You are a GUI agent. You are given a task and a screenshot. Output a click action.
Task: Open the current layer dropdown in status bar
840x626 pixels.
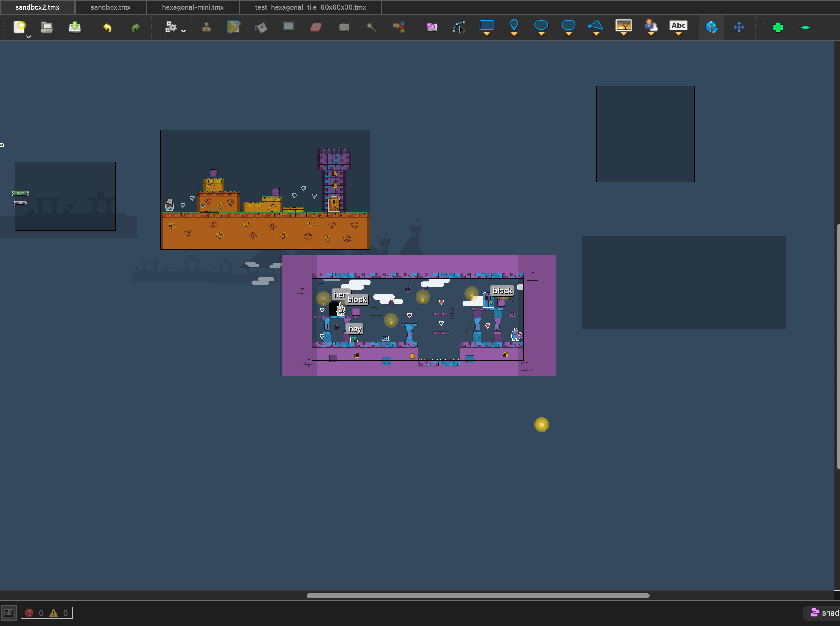tap(822, 613)
